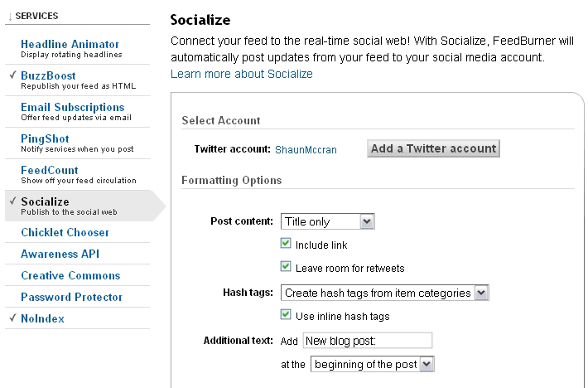Screen dimensions: 588x388
Task: Toggle the Leave room for retweets checkbox
Action: [286, 267]
